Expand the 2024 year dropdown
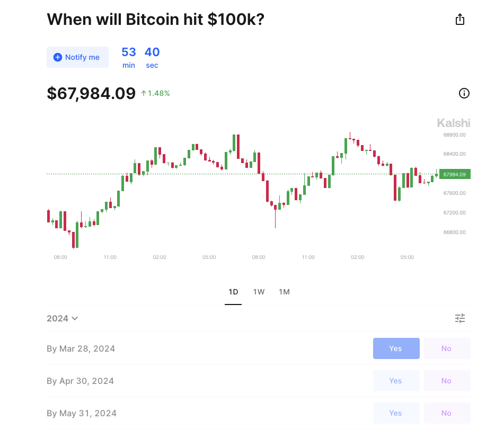This screenshot has height=430, width=504. coord(63,318)
